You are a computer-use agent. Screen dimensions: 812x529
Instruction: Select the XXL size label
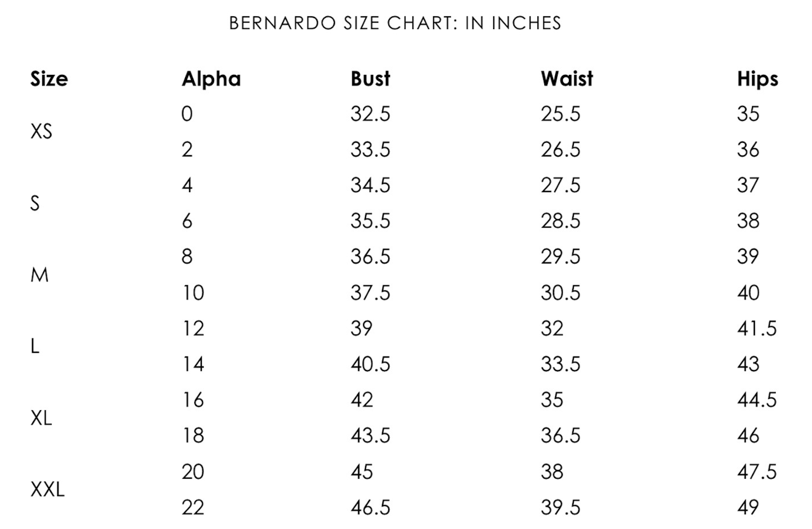coord(47,490)
